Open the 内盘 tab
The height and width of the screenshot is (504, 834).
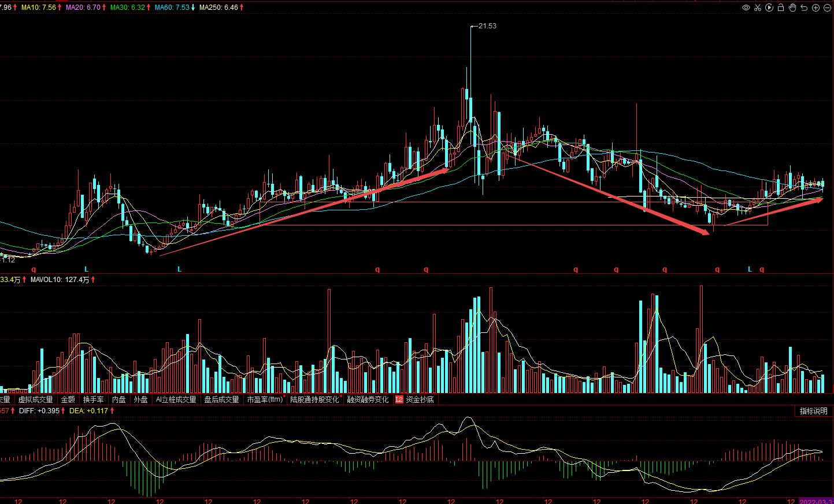coord(118,399)
